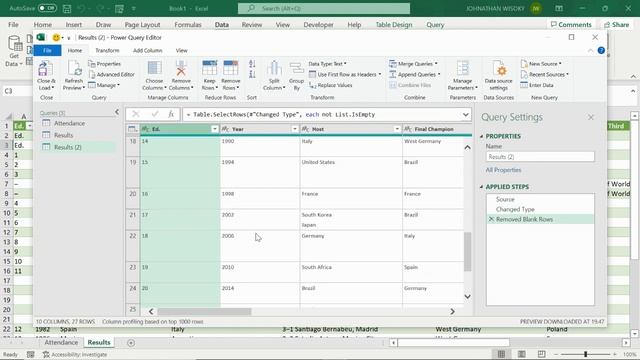The height and width of the screenshot is (360, 640).
Task: Open Excel Formulas tab
Action: [x=188, y=24]
